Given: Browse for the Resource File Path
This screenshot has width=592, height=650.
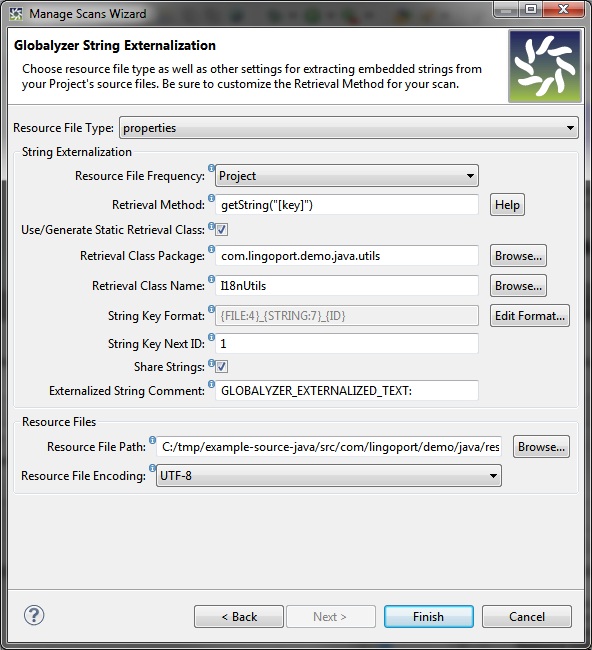Looking at the screenshot, I should coord(541,447).
